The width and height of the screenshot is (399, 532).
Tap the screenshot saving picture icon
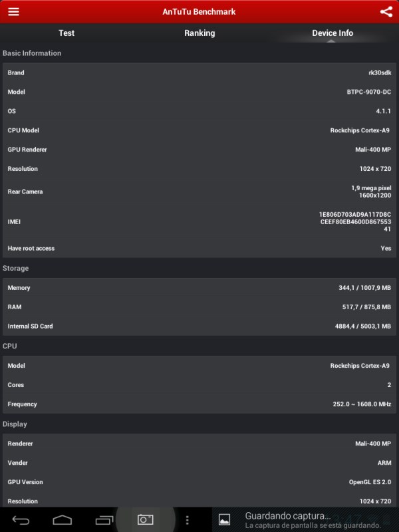pyautogui.click(x=225, y=519)
